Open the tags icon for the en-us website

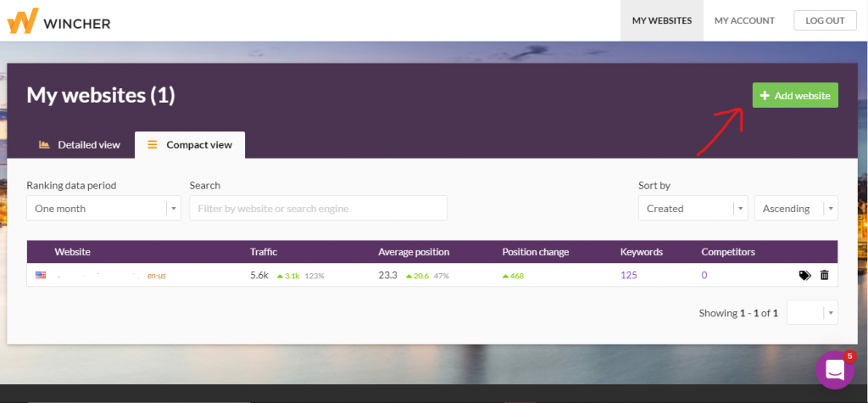(x=805, y=275)
